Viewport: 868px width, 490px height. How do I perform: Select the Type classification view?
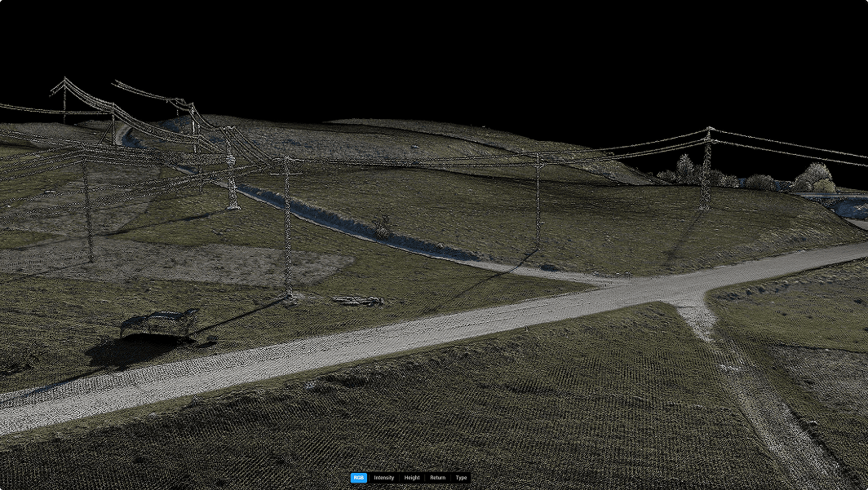tap(461, 478)
